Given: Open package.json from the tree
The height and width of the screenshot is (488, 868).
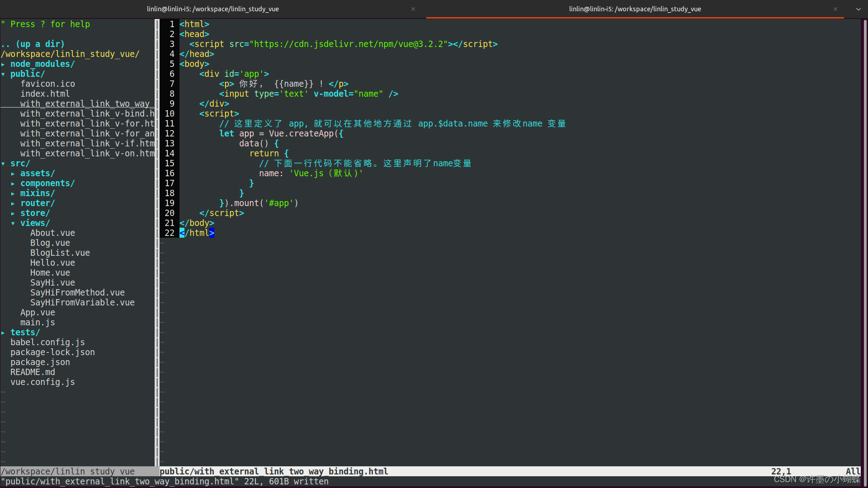Looking at the screenshot, I should [40, 362].
